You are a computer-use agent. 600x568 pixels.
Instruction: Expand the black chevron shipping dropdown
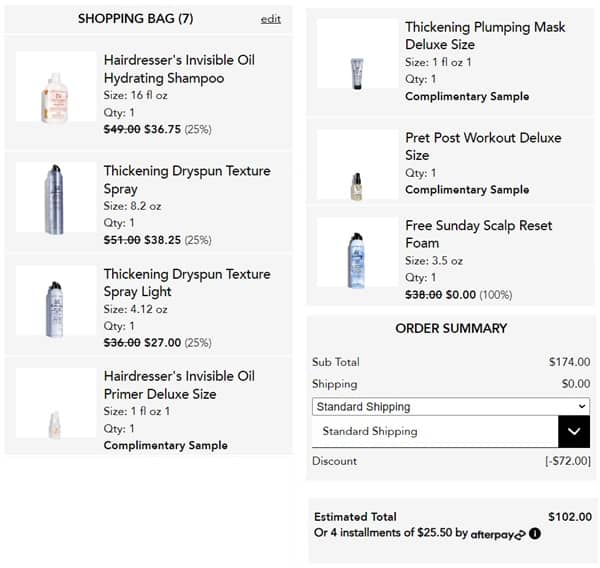(x=573, y=431)
